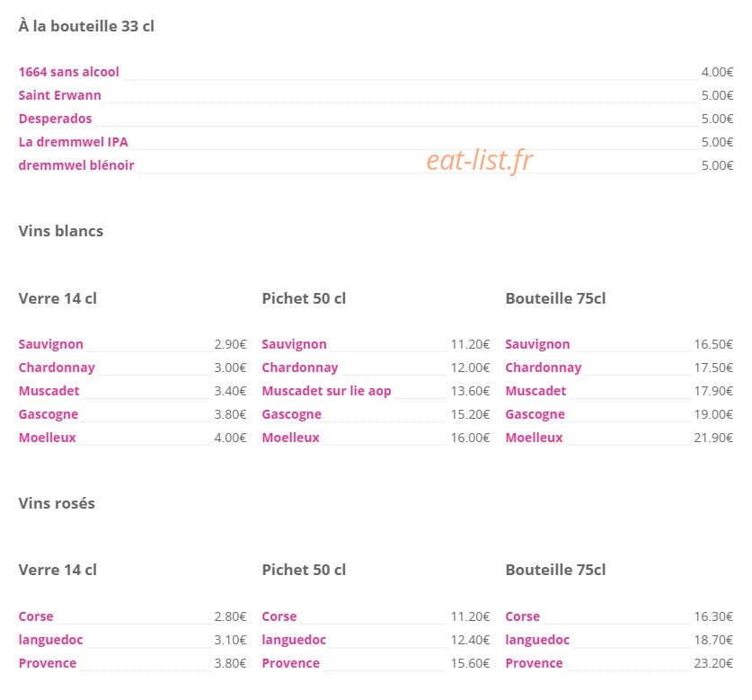The height and width of the screenshot is (700, 752).
Task: Open Moelleux priced 21.90€
Action: click(534, 438)
